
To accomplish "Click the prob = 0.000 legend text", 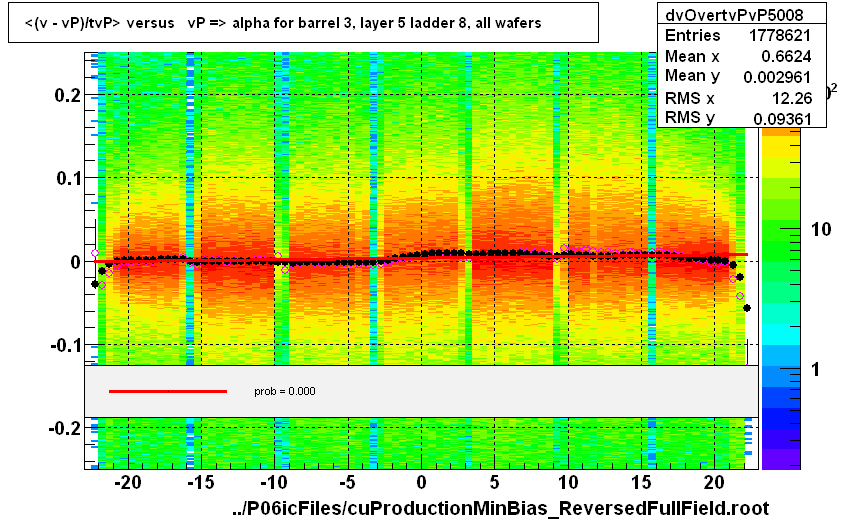I will click(284, 391).
